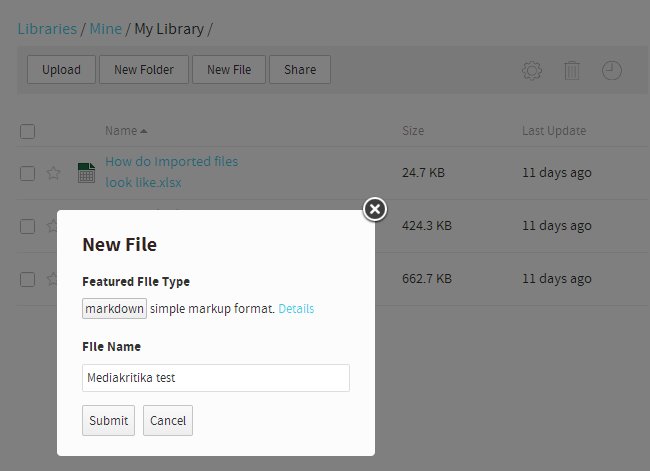Close the New File dialog with X icon
The width and height of the screenshot is (650, 471).
point(375,209)
